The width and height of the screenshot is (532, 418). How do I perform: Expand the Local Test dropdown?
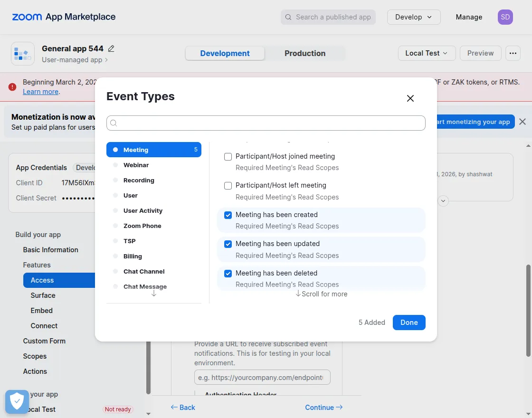(x=427, y=53)
